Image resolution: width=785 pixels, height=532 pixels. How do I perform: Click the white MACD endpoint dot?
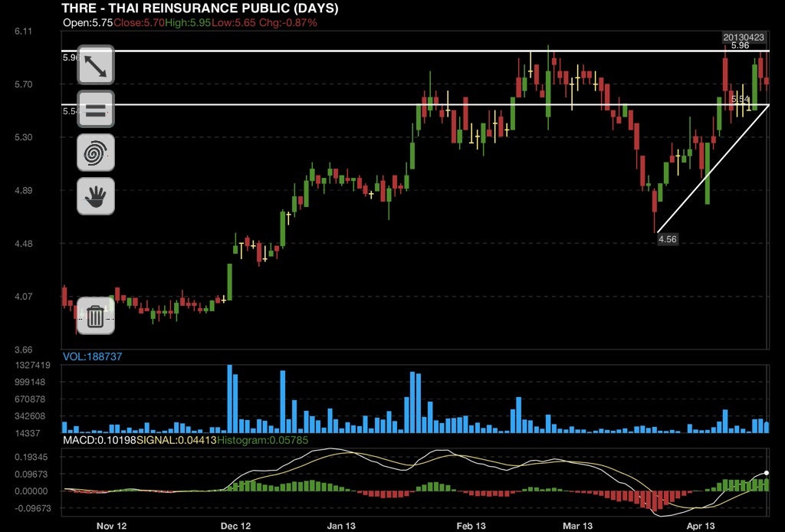coord(767,473)
